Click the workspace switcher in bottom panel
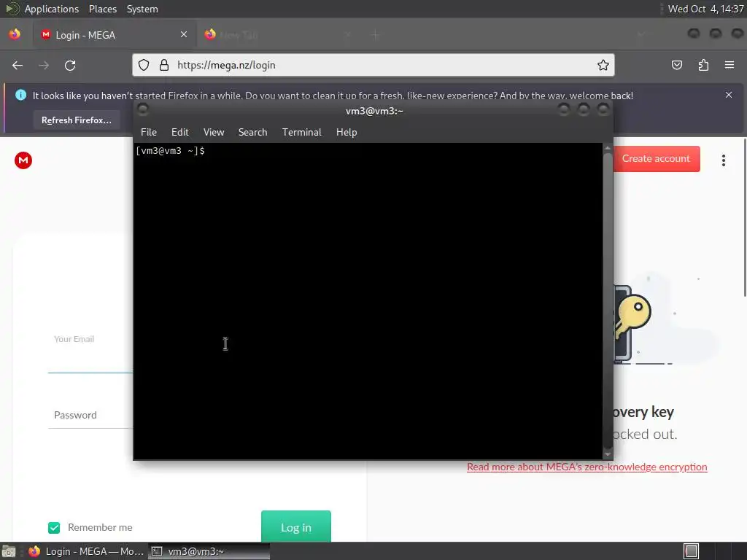 [692, 551]
